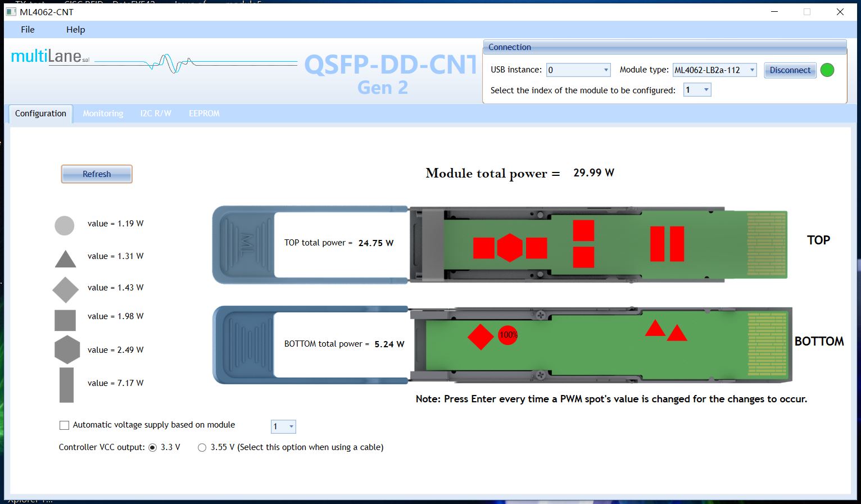Click the Refresh button
The width and height of the screenshot is (861, 504).
tap(97, 174)
